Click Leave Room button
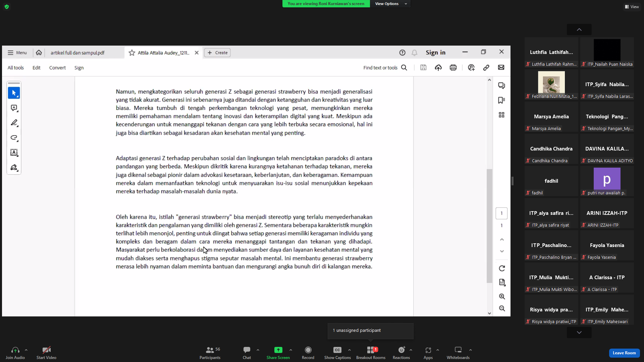Image resolution: width=644 pixels, height=362 pixels. 624,353
